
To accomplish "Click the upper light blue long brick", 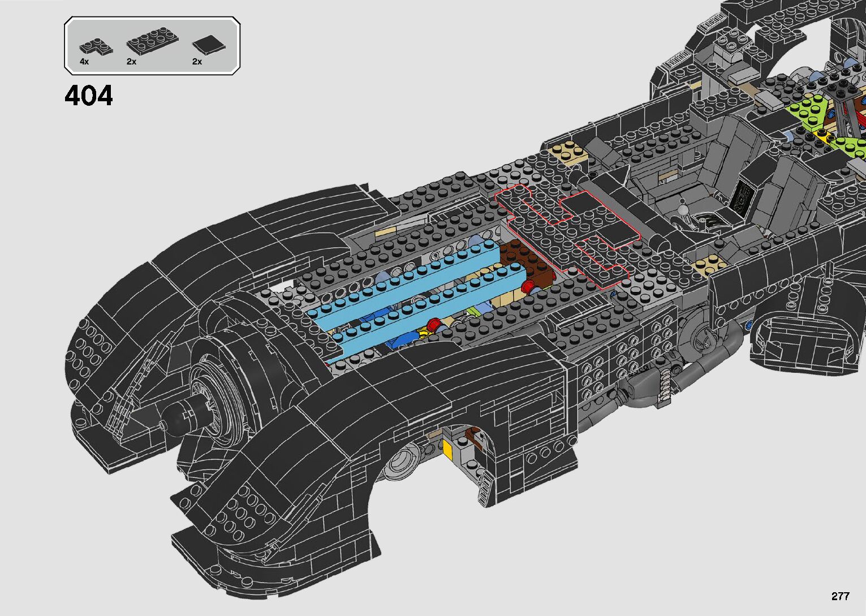I will 404,280.
